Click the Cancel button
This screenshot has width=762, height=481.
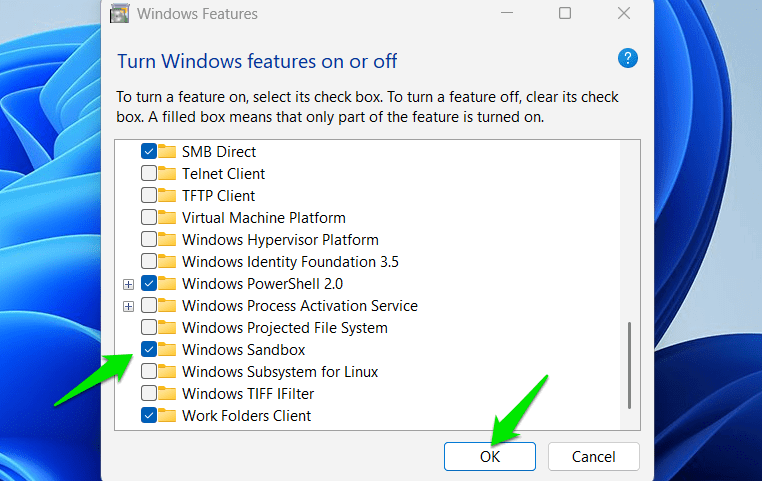pyautogui.click(x=593, y=457)
